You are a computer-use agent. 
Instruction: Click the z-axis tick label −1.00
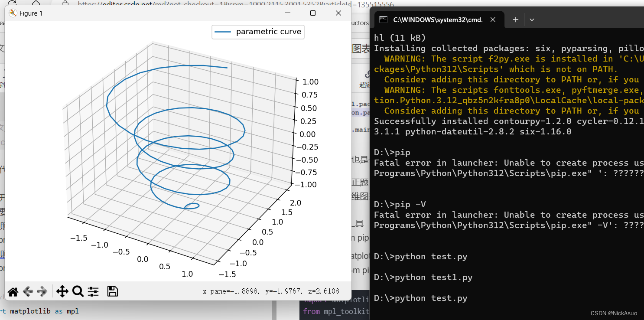tap(306, 184)
